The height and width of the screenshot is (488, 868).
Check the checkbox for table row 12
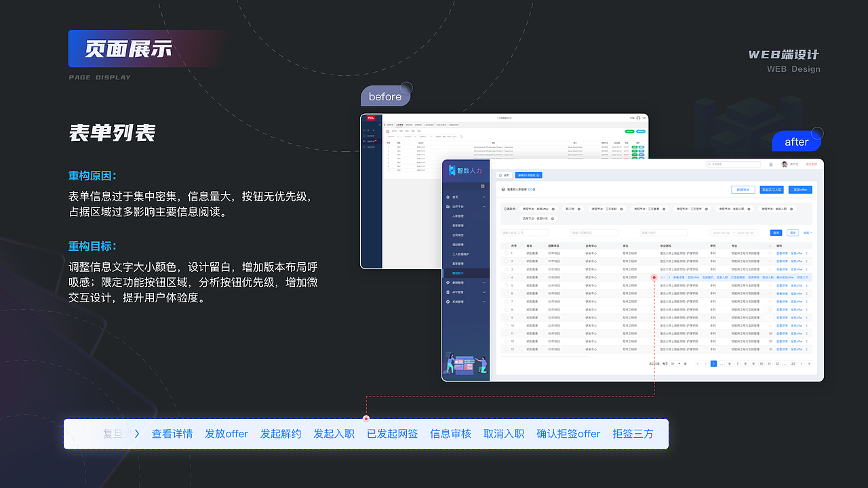click(506, 342)
